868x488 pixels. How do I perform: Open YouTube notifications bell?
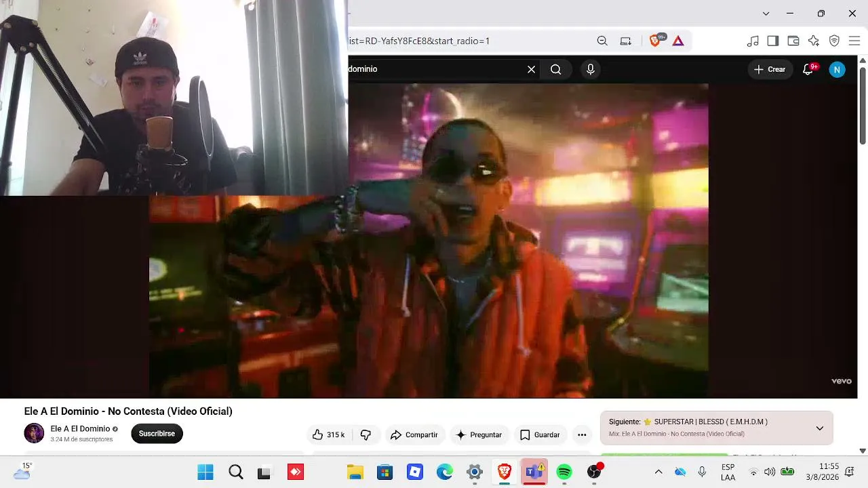[808, 69]
